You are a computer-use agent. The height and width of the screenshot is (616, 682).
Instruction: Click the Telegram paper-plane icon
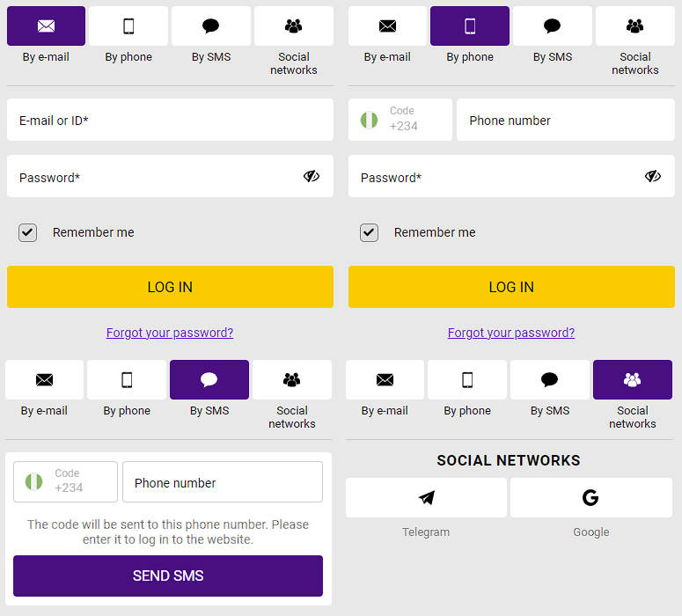pyautogui.click(x=426, y=498)
